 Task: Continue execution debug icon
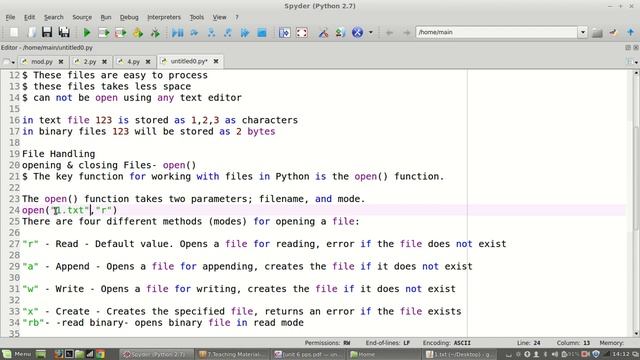[x=245, y=33]
